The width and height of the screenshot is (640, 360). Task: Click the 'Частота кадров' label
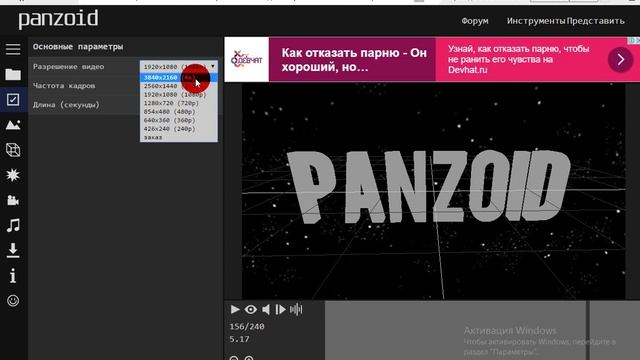coord(64,86)
